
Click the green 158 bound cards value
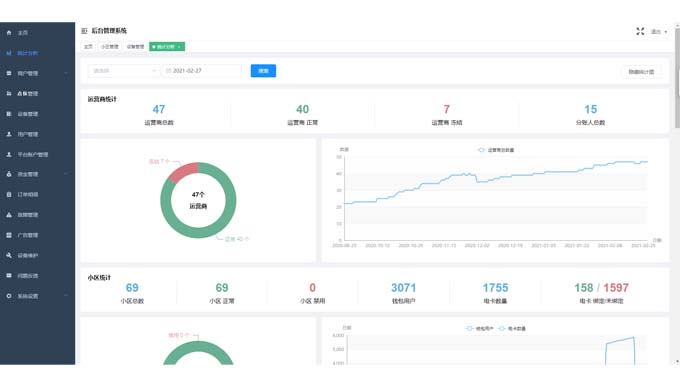click(583, 288)
